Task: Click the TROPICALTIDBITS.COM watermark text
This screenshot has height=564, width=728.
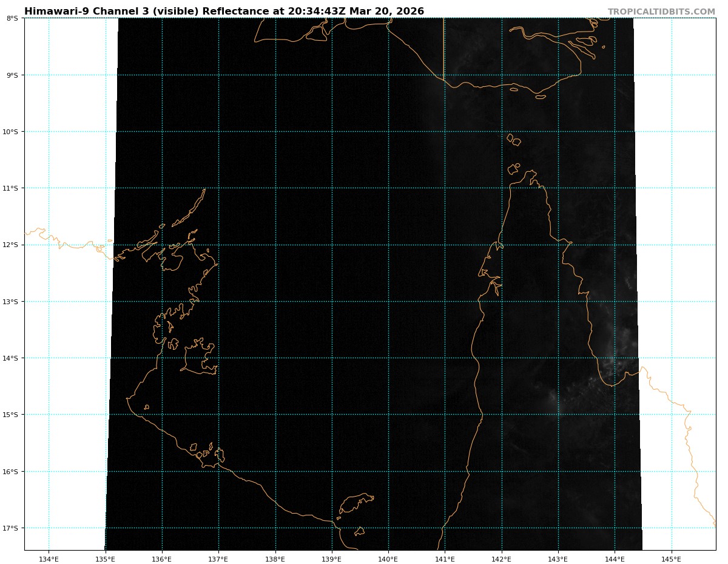Action: 661,12
